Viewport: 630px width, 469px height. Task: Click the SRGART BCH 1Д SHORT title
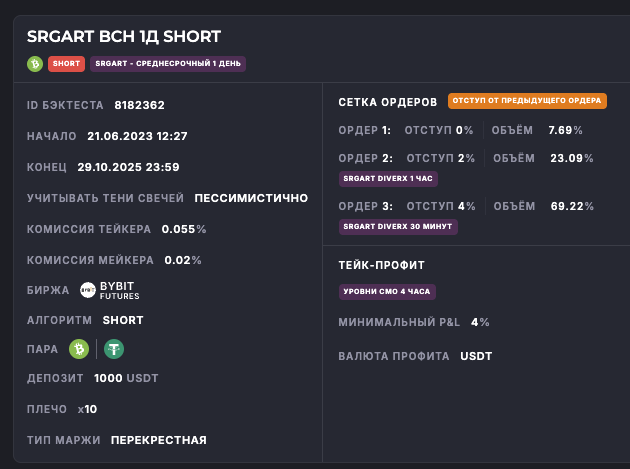tap(124, 37)
